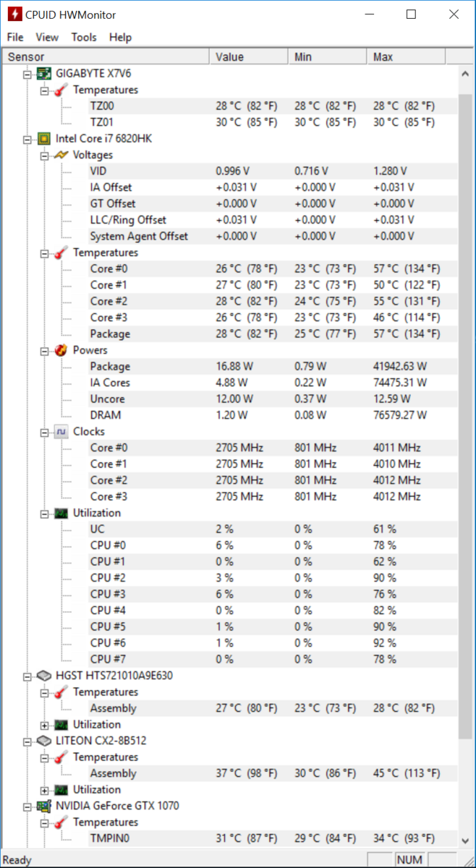Click the Voltages lightning icon
This screenshot has height=868, width=476.
pyautogui.click(x=61, y=155)
